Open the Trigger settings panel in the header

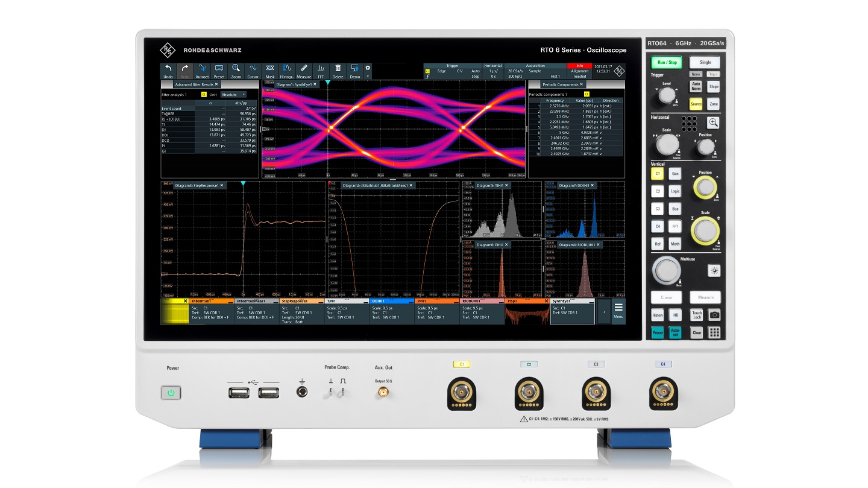pyautogui.click(x=452, y=71)
